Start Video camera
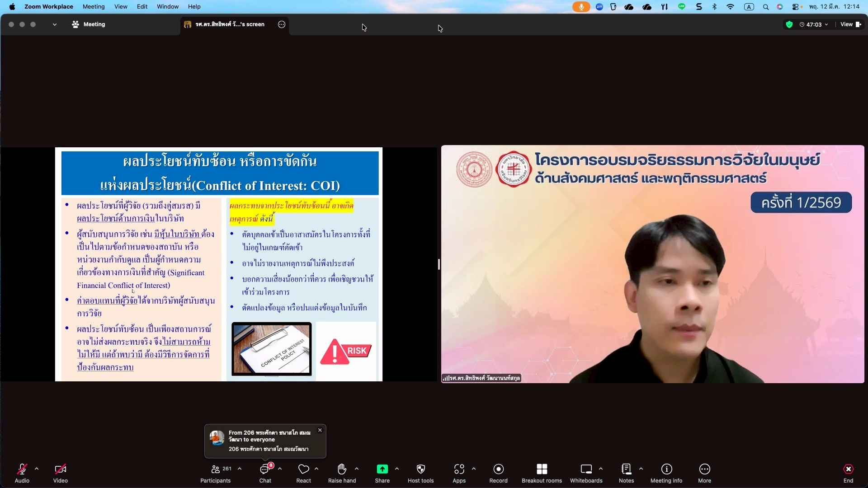Viewport: 868px width, 488px height. coord(60,473)
